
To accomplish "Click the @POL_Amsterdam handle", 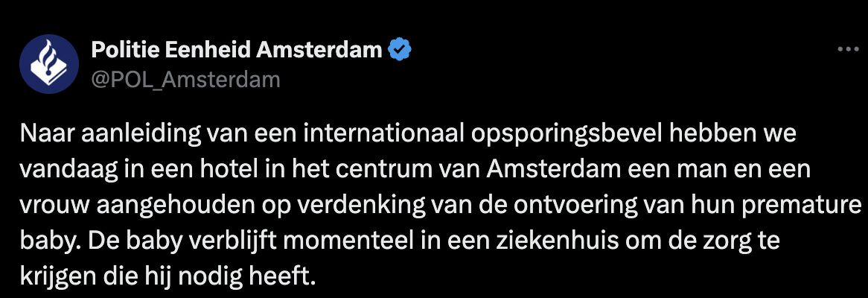I will pos(185,79).
